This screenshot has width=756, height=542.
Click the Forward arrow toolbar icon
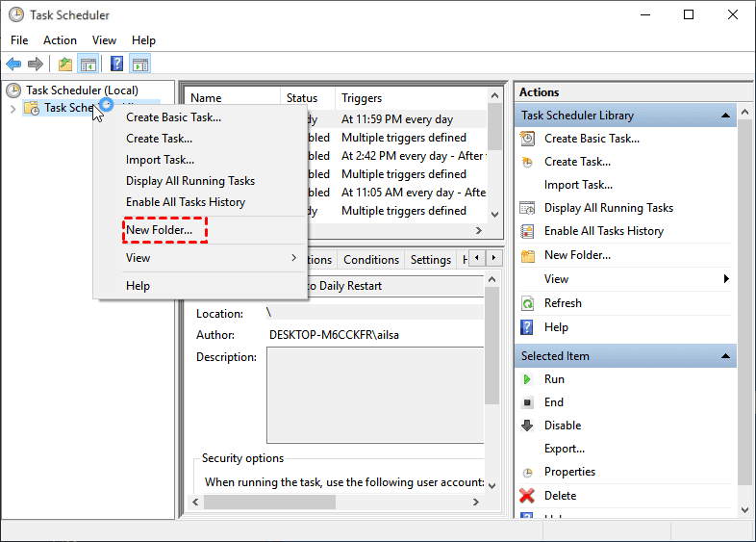tap(36, 64)
